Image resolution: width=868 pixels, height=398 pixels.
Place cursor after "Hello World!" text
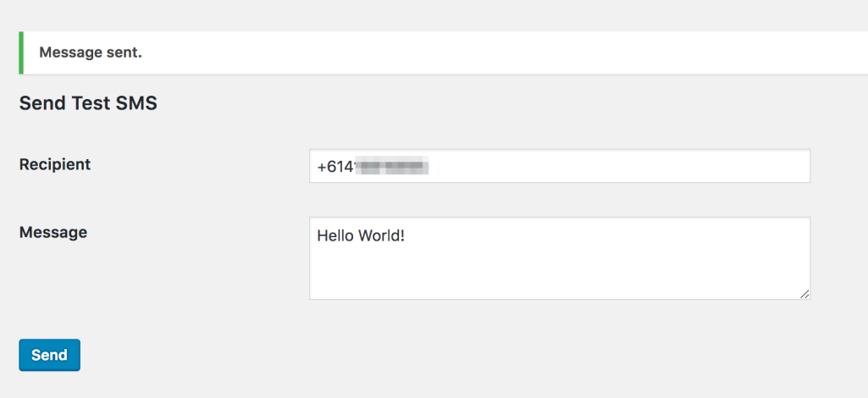coord(407,235)
